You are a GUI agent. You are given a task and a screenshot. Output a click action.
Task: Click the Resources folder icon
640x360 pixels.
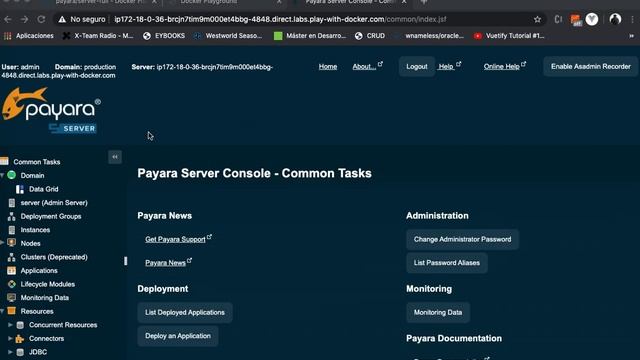coord(11,311)
